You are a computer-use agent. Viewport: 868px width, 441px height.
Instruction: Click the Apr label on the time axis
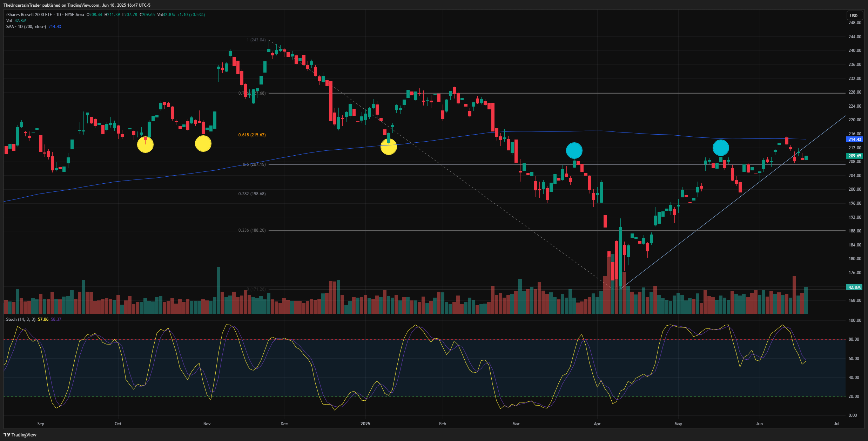click(597, 424)
